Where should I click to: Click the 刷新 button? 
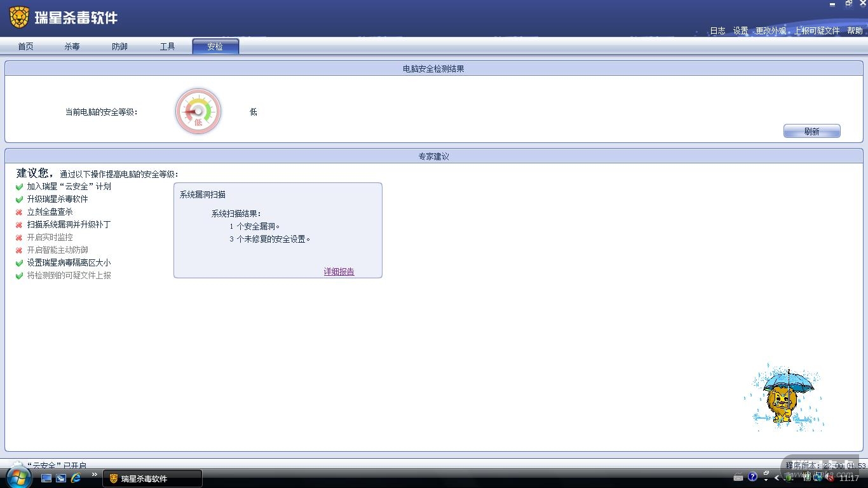tap(812, 131)
